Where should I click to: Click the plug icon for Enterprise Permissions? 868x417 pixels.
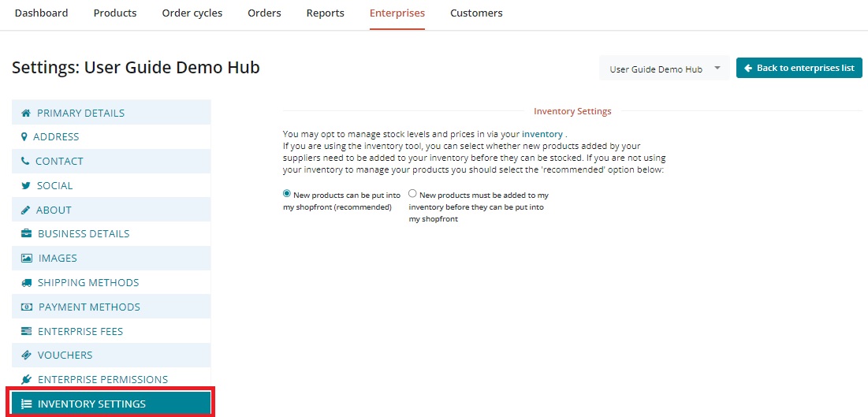[x=27, y=379]
